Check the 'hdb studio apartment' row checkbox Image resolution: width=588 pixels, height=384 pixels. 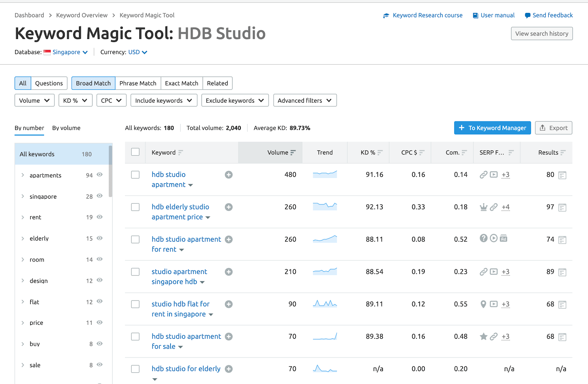(135, 175)
